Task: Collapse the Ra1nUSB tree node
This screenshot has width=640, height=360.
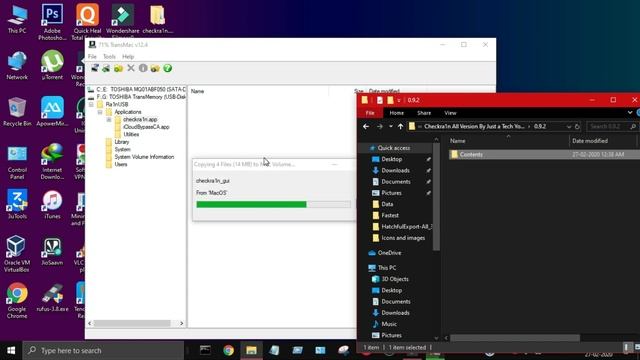Action: pyautogui.click(x=91, y=104)
